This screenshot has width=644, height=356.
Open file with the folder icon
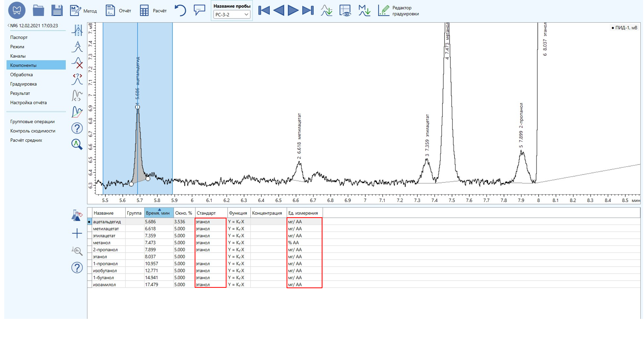(x=38, y=11)
